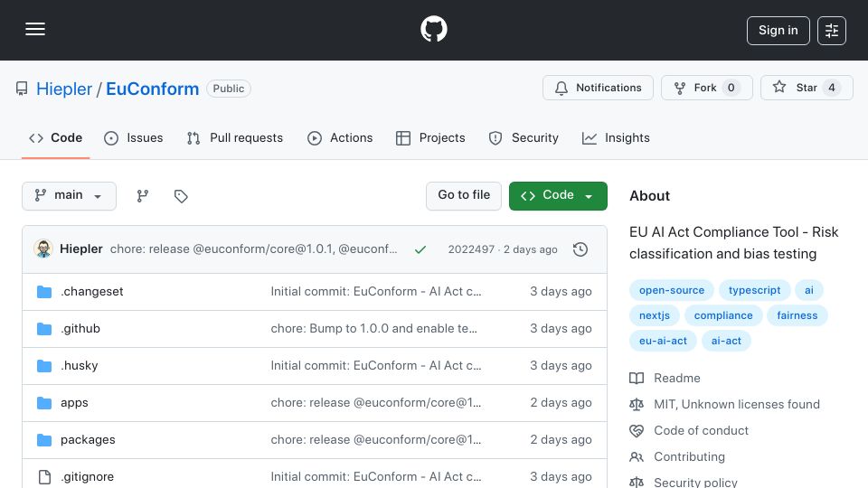This screenshot has width=868, height=488.
Task: Select the open-source topic tag
Action: 672,290
